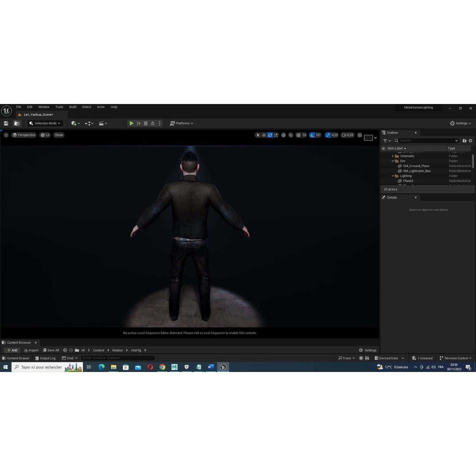Screen dimensions: 476x476
Task: Open the Tools menu
Action: pos(59,107)
